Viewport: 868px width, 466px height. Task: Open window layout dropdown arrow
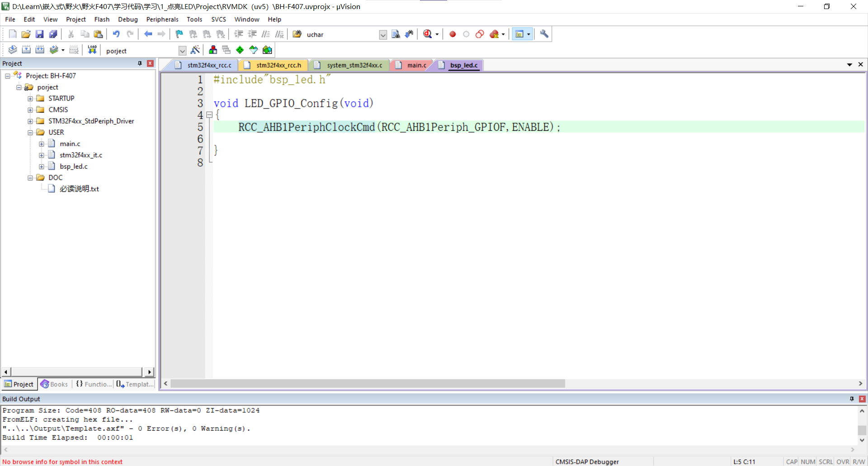[528, 34]
